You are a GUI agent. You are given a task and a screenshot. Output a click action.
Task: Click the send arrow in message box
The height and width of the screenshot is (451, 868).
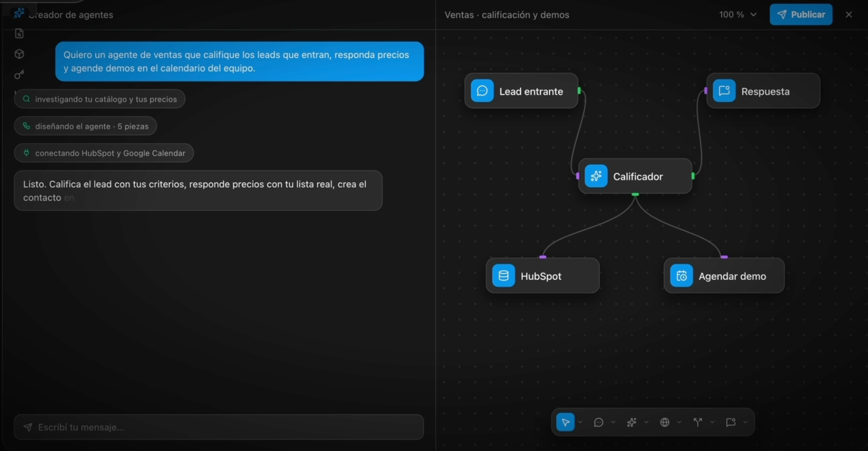[x=28, y=427]
